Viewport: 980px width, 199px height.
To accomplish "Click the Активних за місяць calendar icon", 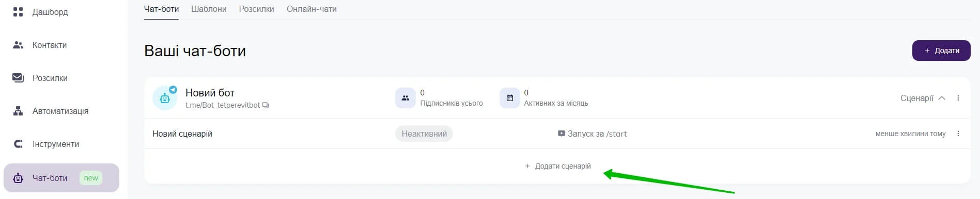I will tap(510, 98).
